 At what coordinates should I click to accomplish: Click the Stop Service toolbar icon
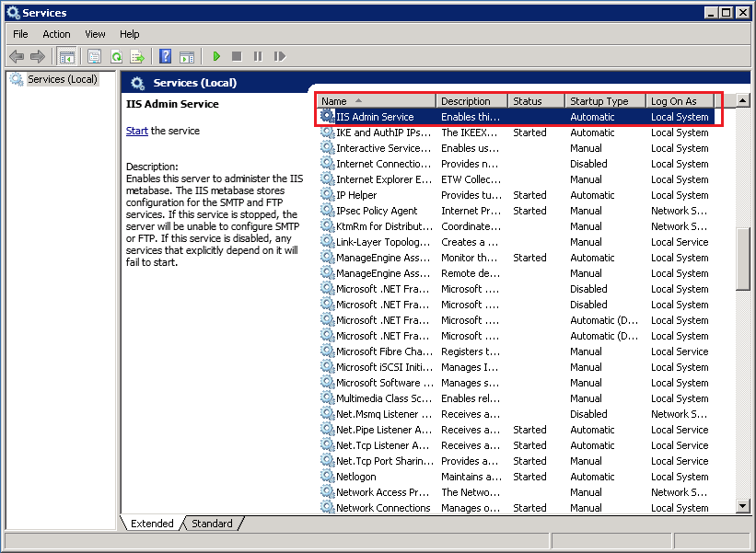pyautogui.click(x=236, y=56)
